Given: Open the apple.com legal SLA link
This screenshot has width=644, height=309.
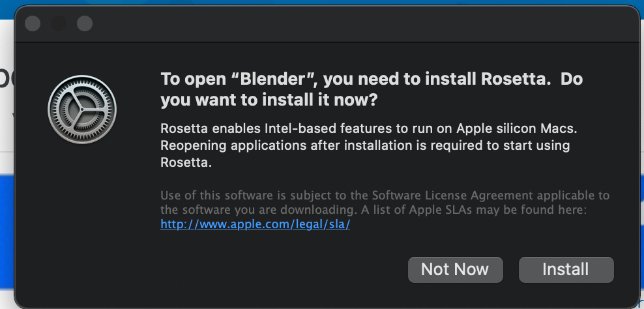Looking at the screenshot, I should click(x=256, y=224).
